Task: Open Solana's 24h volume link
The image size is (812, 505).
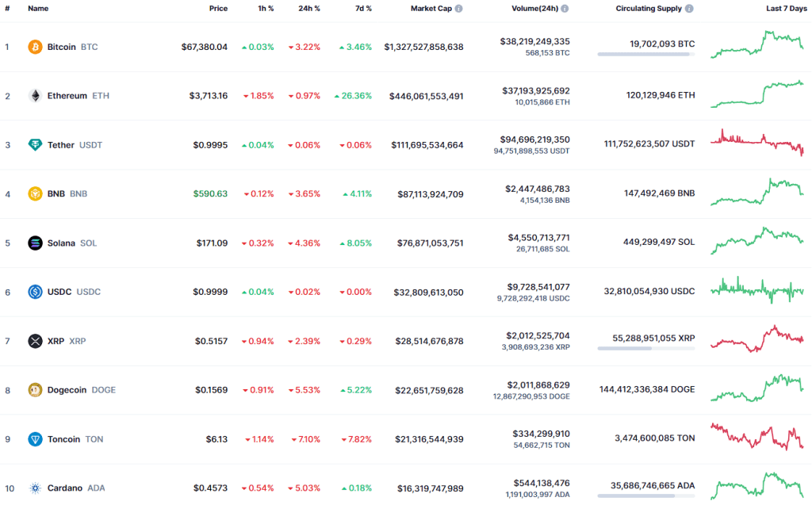Action: pos(538,237)
